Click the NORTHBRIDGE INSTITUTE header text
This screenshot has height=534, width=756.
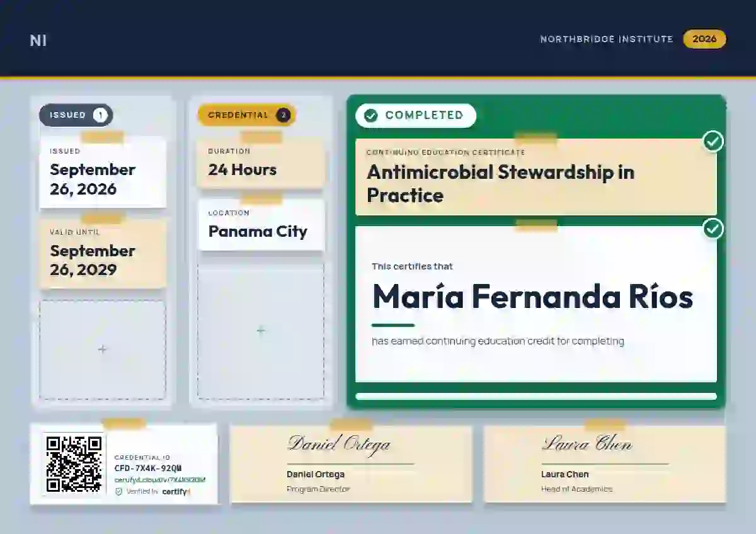(607, 39)
